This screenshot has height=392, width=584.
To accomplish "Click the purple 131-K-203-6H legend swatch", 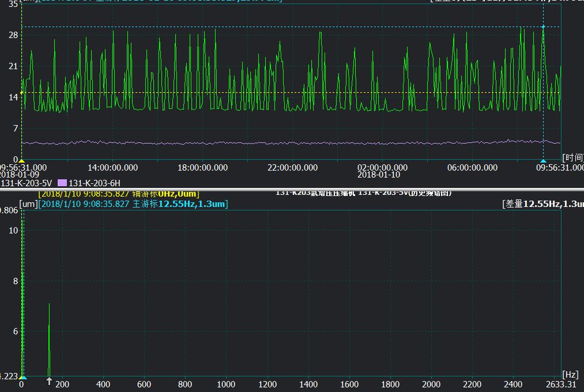I will point(62,183).
